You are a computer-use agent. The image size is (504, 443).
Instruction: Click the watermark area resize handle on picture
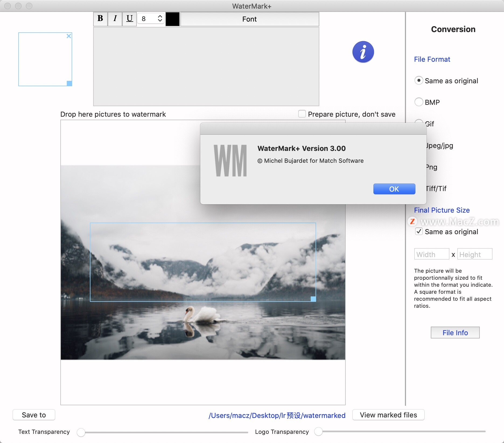[x=313, y=299]
